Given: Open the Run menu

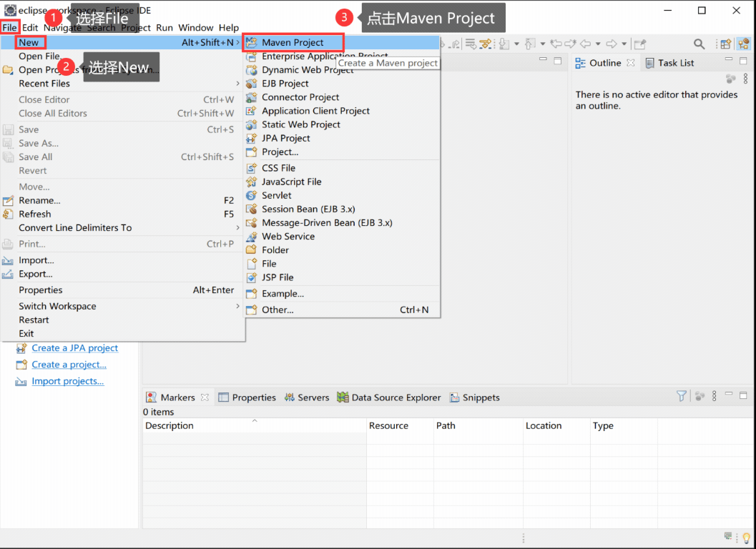Looking at the screenshot, I should [165, 27].
